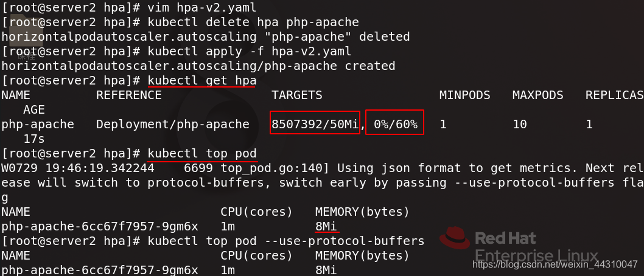The image size is (644, 276).
Task: Click the AGE value '17s'
Action: [34, 139]
